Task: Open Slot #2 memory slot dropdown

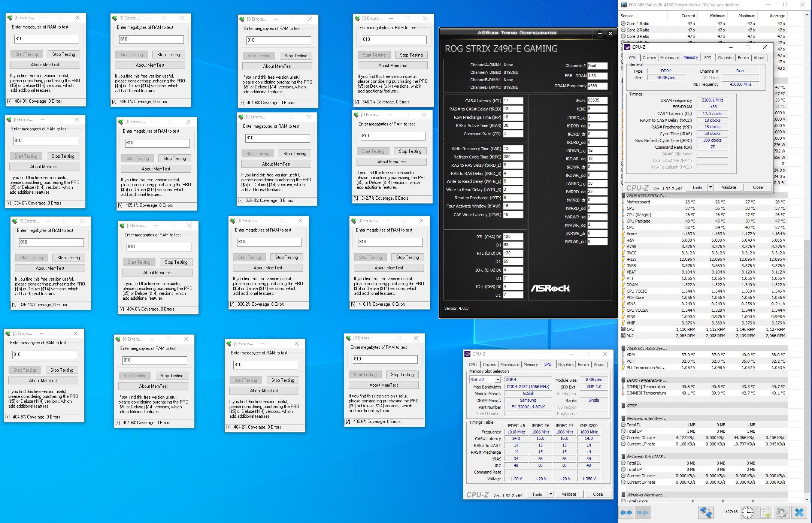Action: point(498,380)
